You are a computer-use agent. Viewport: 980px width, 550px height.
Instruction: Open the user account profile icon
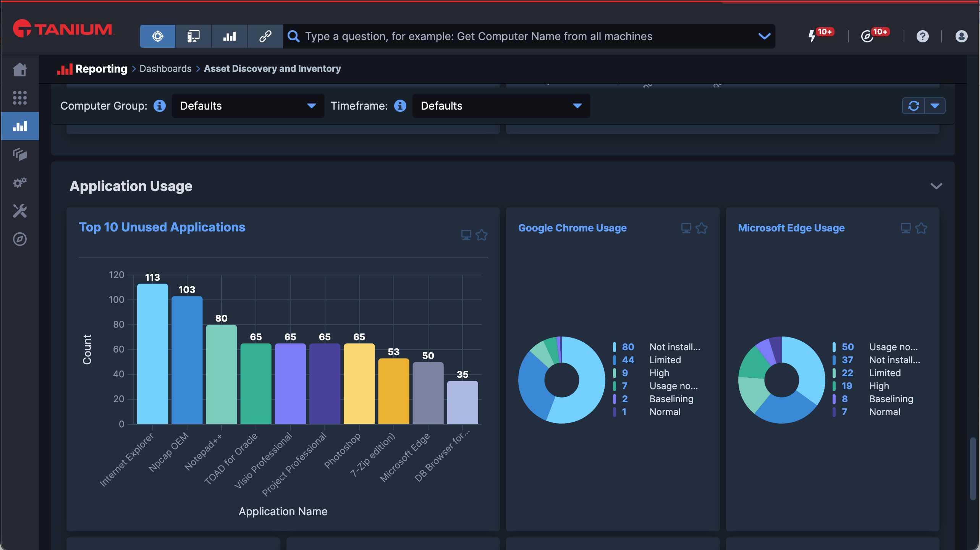click(x=961, y=36)
